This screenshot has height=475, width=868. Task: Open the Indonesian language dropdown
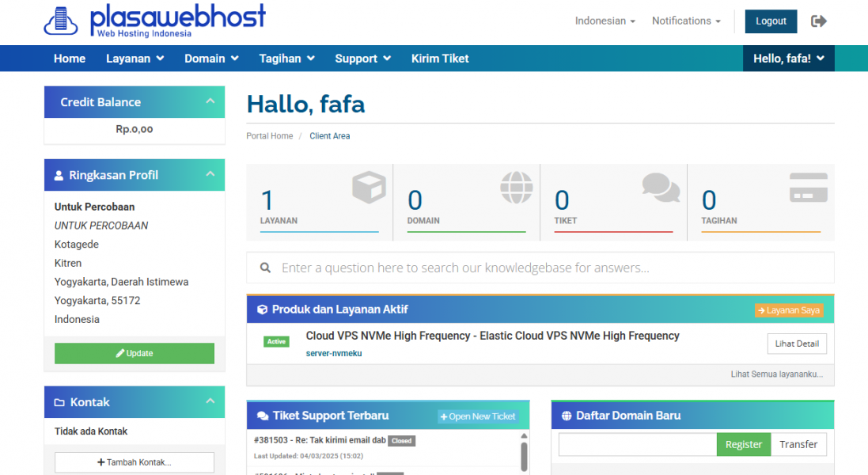point(605,21)
